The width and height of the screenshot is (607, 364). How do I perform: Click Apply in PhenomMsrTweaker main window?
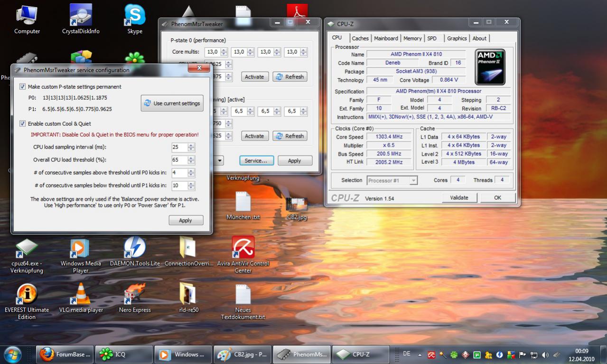295,161
